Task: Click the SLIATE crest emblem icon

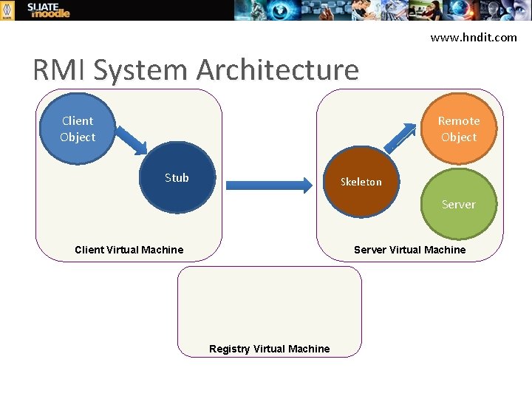Action: [7, 10]
